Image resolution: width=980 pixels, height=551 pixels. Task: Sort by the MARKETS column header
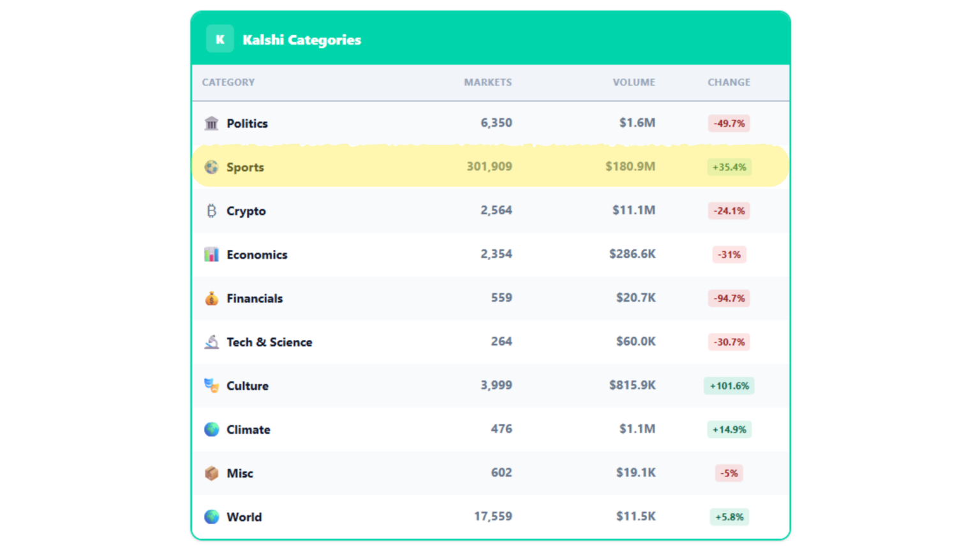point(487,82)
